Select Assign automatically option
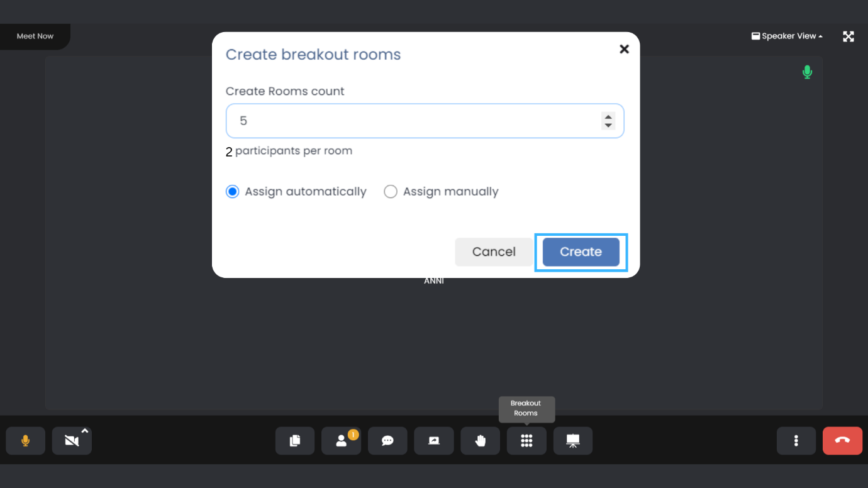868x488 pixels. click(x=233, y=192)
